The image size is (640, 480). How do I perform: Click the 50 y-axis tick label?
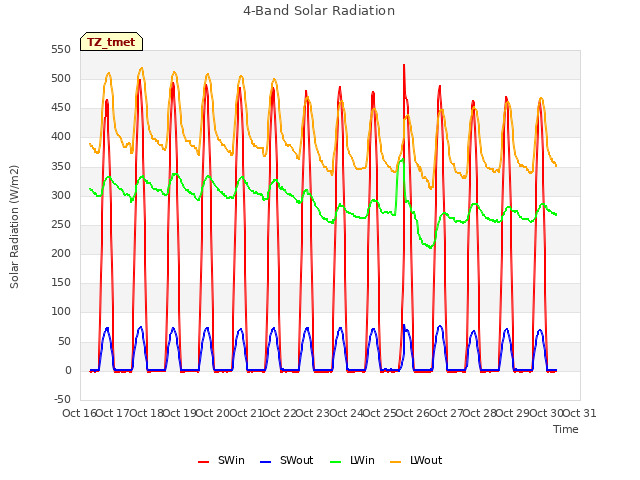coord(64,341)
